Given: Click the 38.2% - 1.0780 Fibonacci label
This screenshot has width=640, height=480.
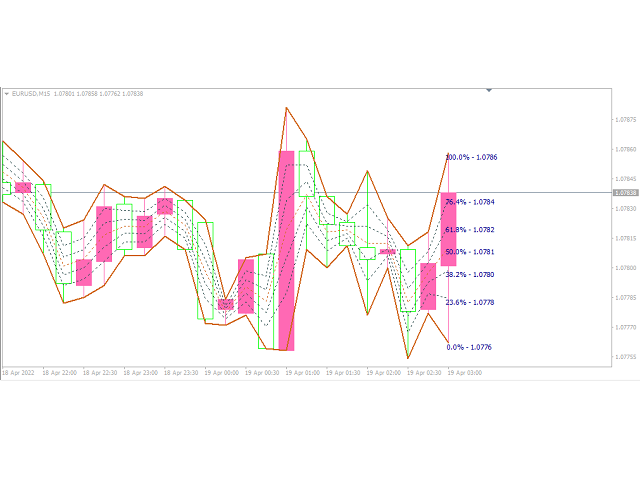Looking at the screenshot, I should pyautogui.click(x=470, y=275).
